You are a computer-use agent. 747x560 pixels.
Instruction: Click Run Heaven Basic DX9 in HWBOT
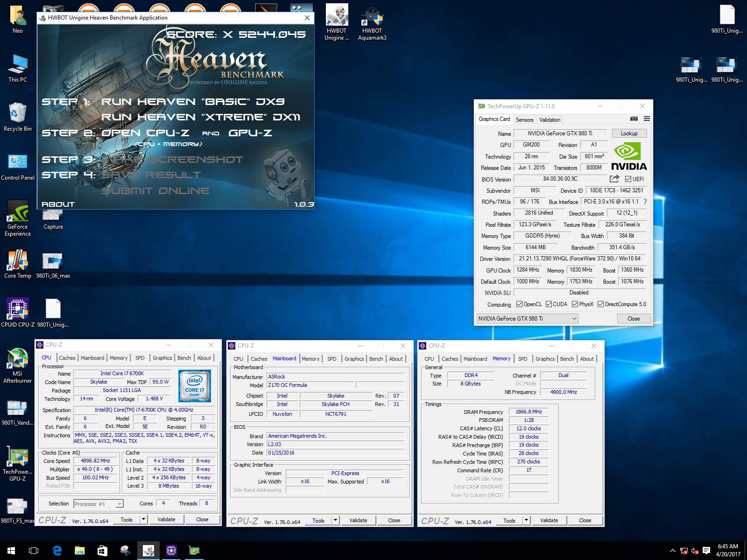192,101
